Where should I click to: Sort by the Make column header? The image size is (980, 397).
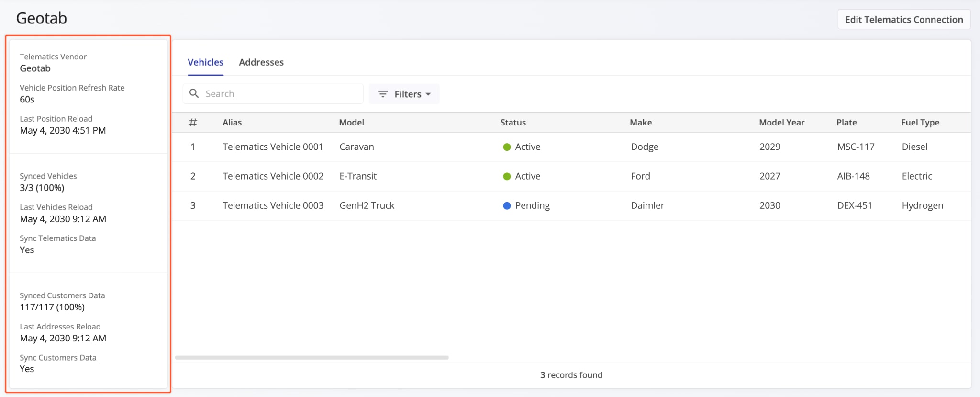pos(641,122)
